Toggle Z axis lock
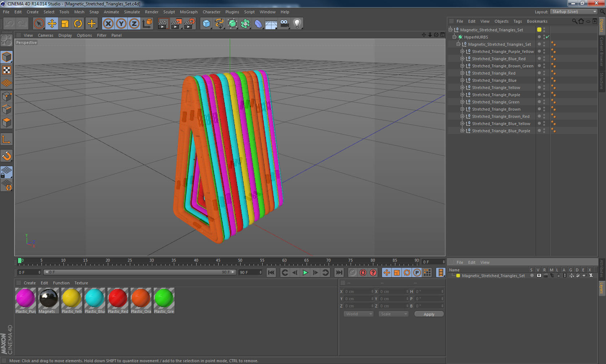Viewport: 606px width, 364px height. tap(134, 24)
